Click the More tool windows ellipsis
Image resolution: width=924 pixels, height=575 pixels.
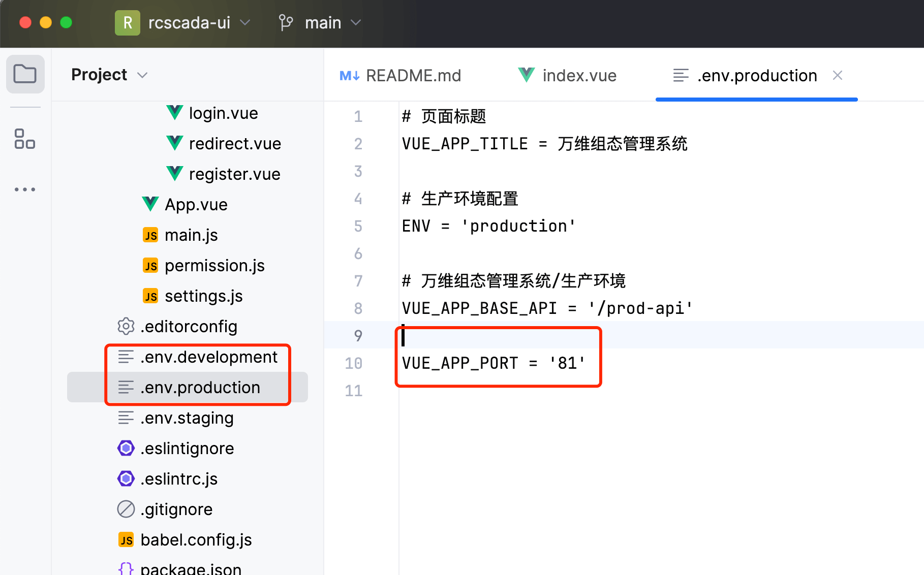pos(25,189)
